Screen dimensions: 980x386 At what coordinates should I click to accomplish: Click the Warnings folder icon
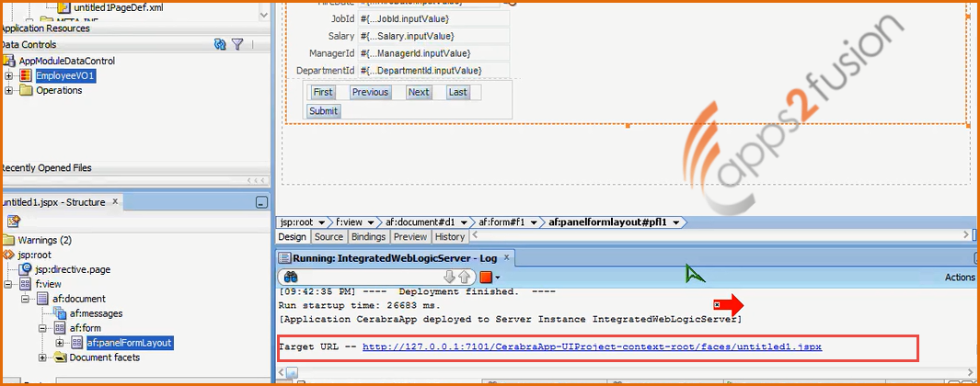coord(8,240)
